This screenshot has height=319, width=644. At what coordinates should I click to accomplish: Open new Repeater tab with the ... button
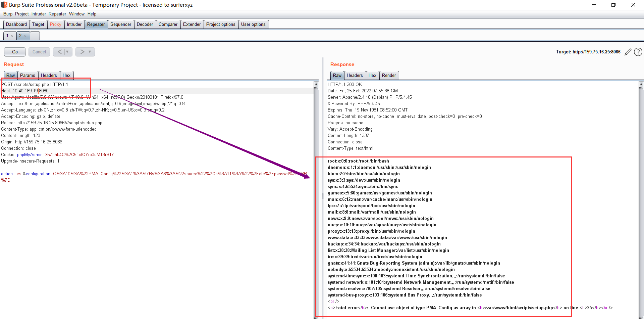click(35, 36)
